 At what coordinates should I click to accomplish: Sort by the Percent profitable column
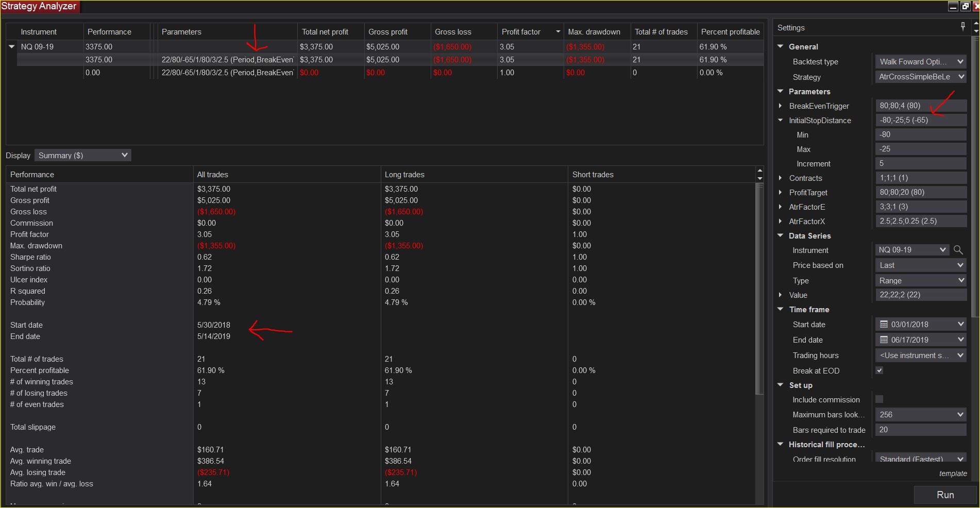tap(730, 32)
